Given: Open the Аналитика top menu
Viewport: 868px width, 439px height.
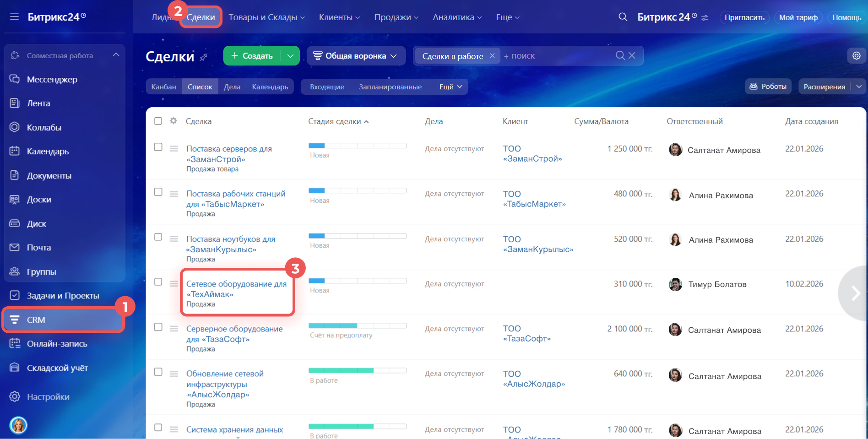Looking at the screenshot, I should point(457,17).
